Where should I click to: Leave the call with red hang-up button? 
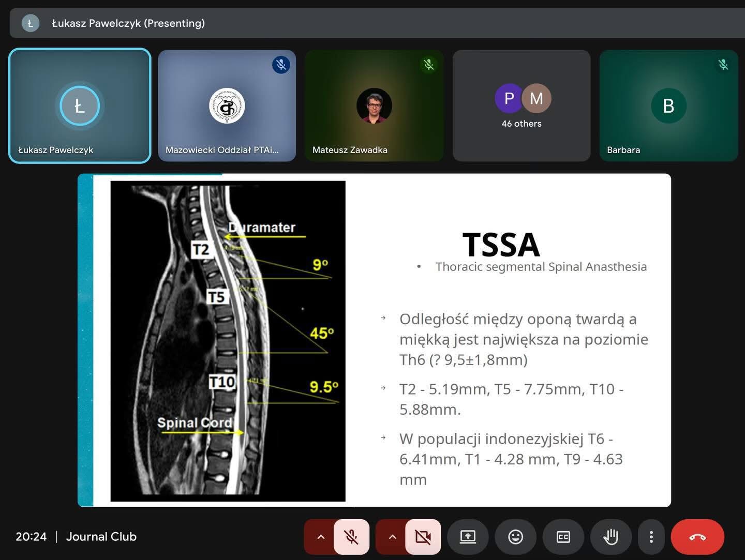[x=697, y=537]
